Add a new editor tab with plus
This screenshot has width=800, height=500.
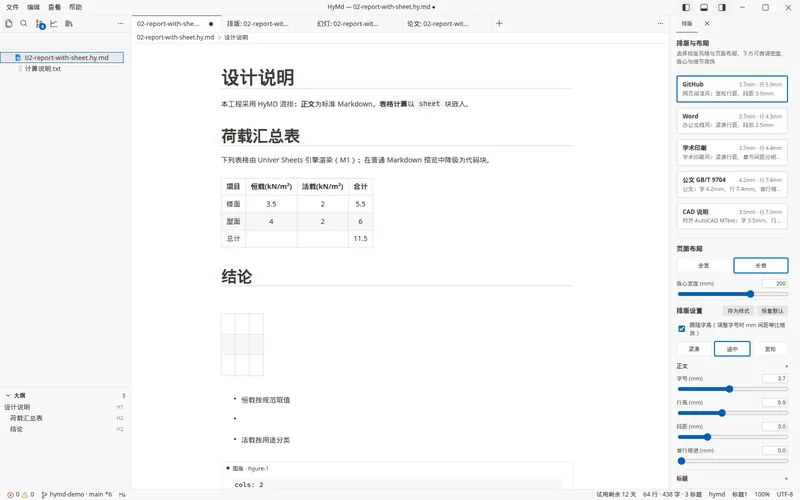(x=499, y=23)
